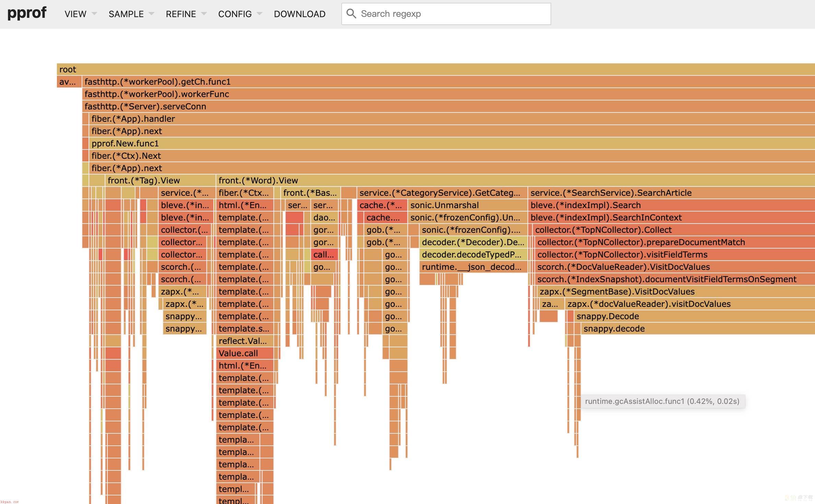The image size is (815, 504).
Task: Select fasthttp.(*Server).serveConn frame
Action: tap(449, 106)
